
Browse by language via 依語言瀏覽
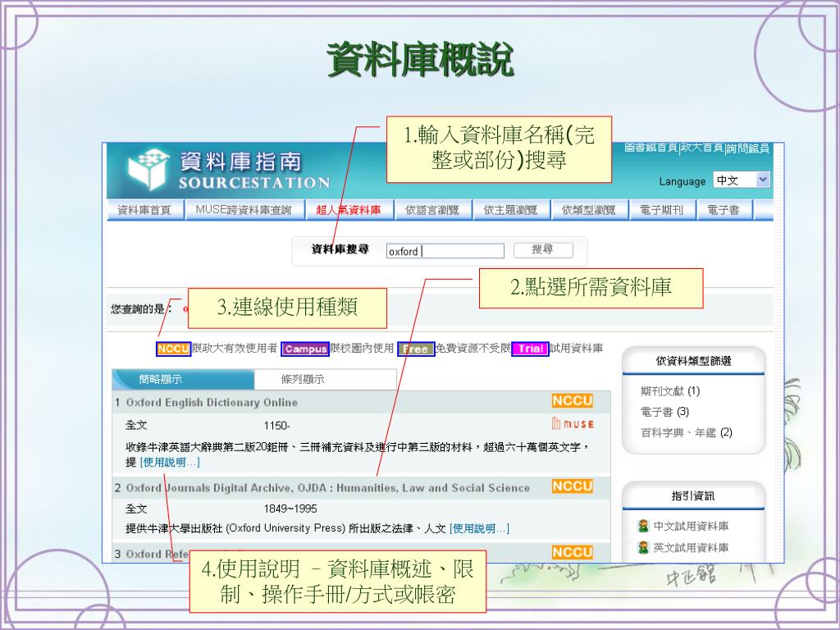click(x=432, y=210)
